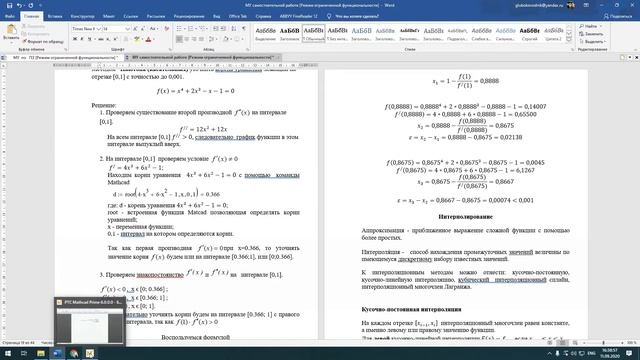Increase paragraph indent
Viewport: 640px width, 360px height.
(x=223, y=29)
